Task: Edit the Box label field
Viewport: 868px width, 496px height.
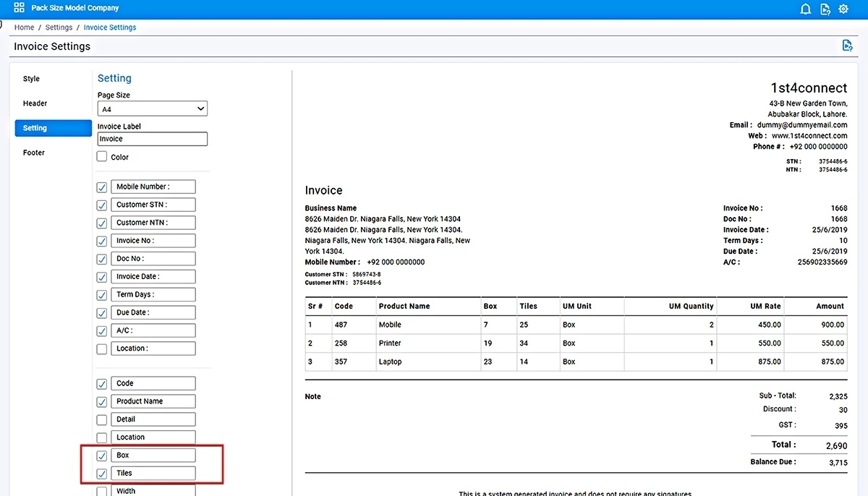Action: click(x=153, y=456)
